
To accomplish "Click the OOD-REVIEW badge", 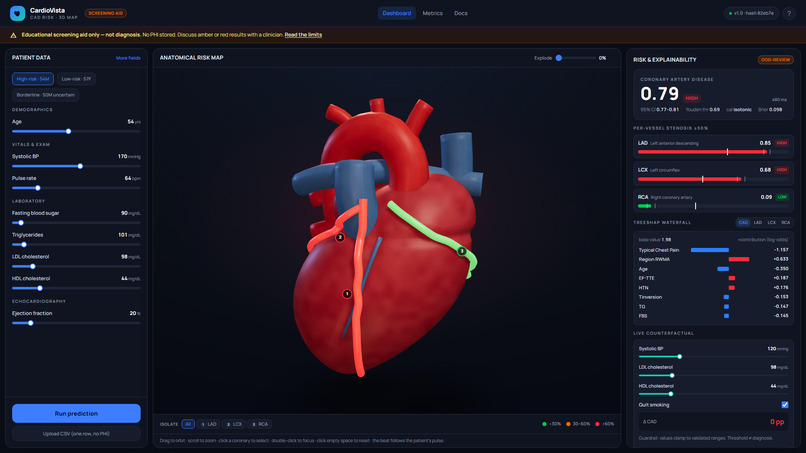I will (x=775, y=60).
